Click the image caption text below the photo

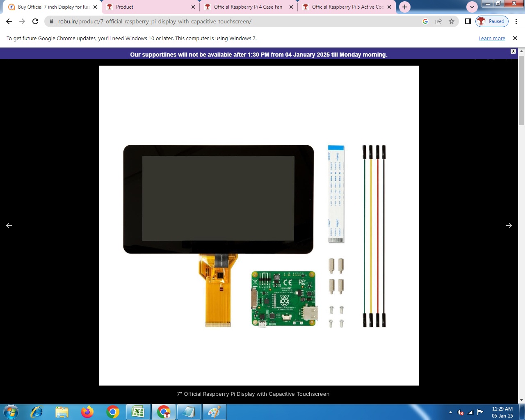pyautogui.click(x=253, y=394)
